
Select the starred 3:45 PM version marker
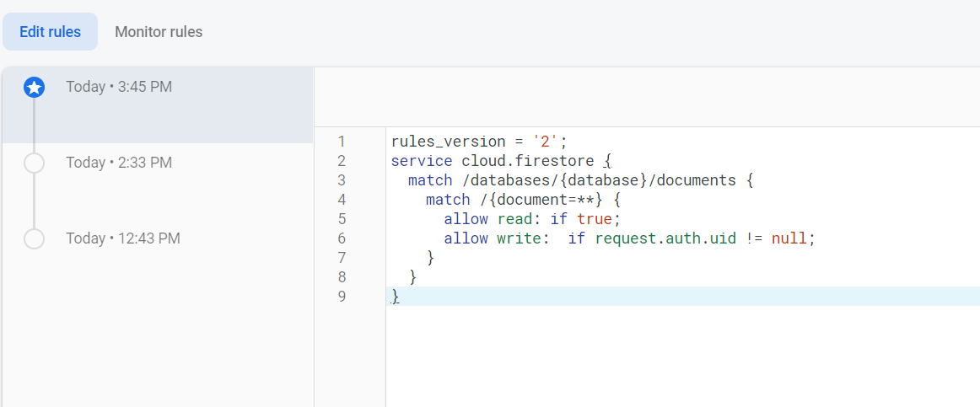pos(34,88)
